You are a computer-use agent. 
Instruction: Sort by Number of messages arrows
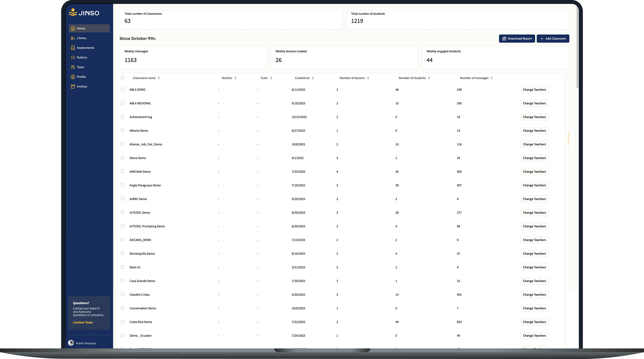tap(492, 78)
